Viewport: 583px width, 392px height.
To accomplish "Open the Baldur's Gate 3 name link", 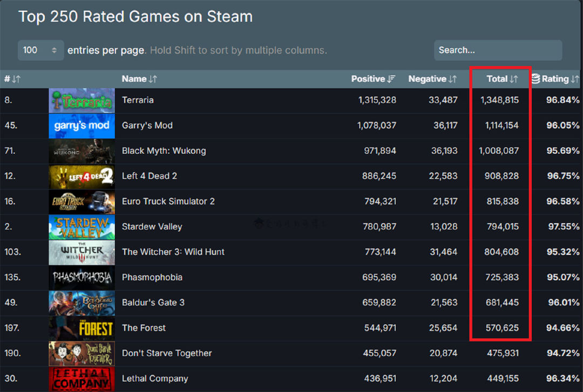I will [x=153, y=302].
